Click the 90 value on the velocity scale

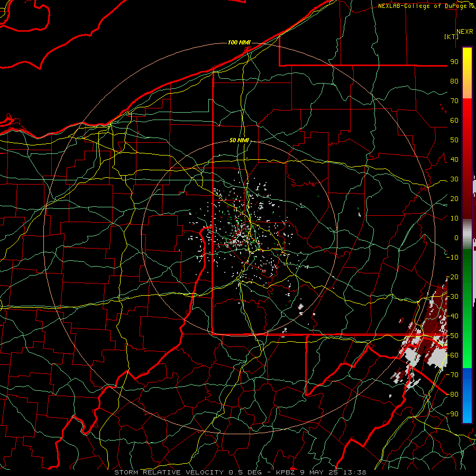tap(454, 62)
